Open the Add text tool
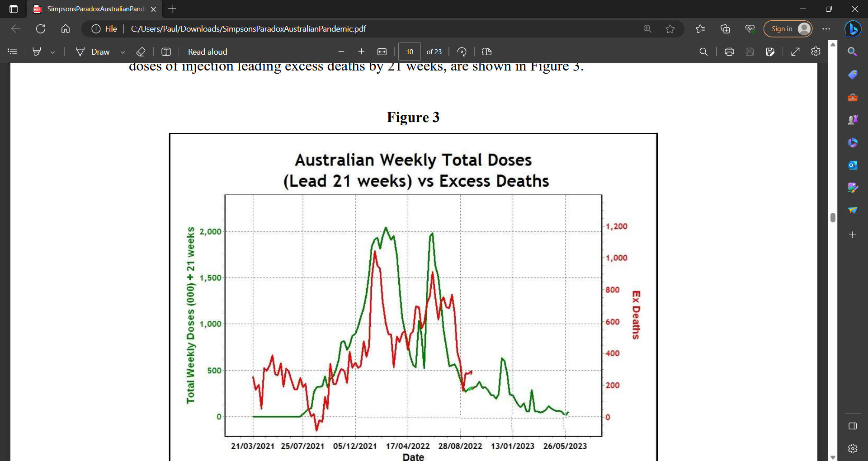 [166, 52]
